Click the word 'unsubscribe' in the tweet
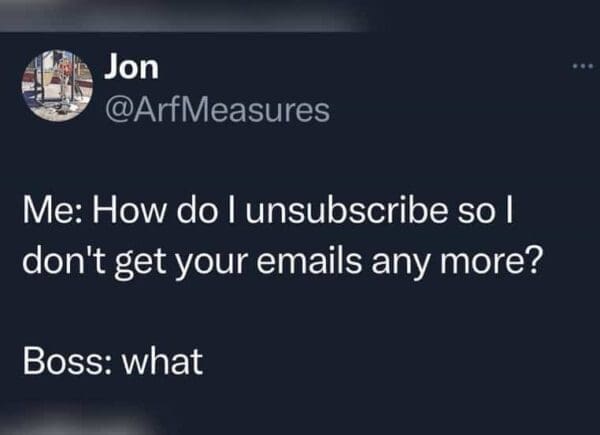 pos(347,212)
